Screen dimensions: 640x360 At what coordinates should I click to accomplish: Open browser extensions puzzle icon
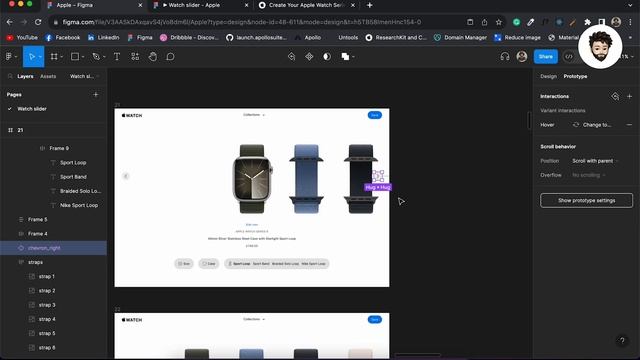[x=587, y=22]
